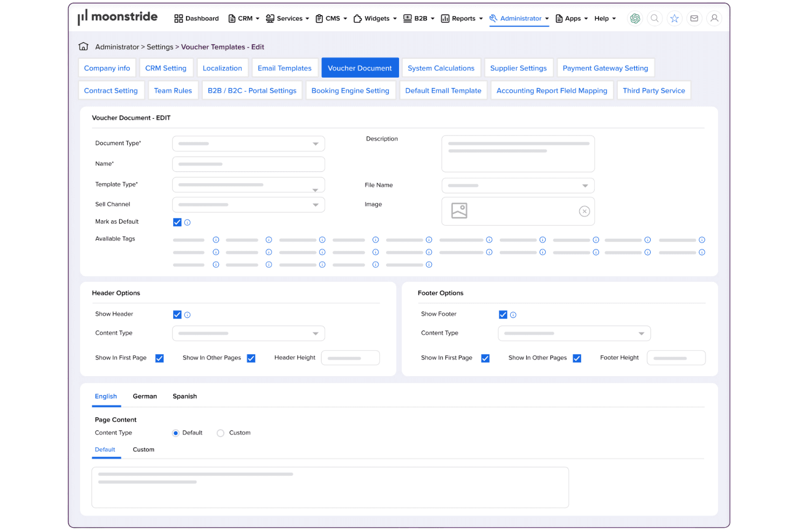Select the Default content type radio
The image size is (798, 532).
[176, 433]
